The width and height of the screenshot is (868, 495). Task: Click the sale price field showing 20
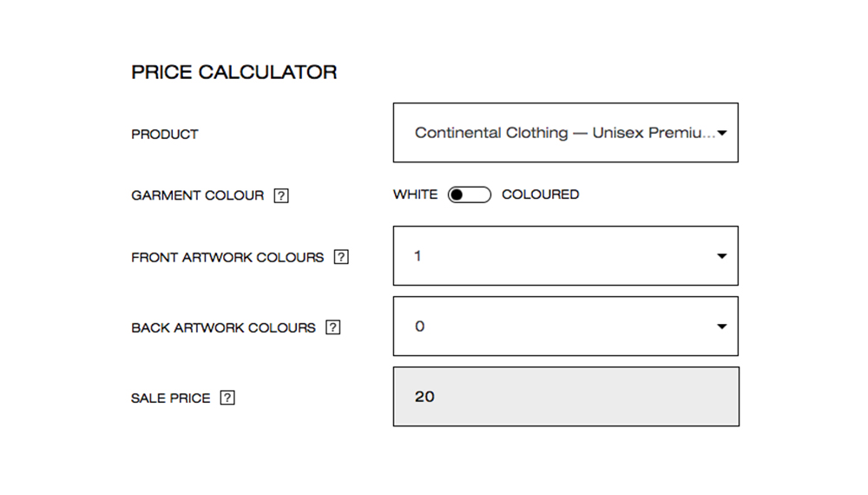(566, 397)
